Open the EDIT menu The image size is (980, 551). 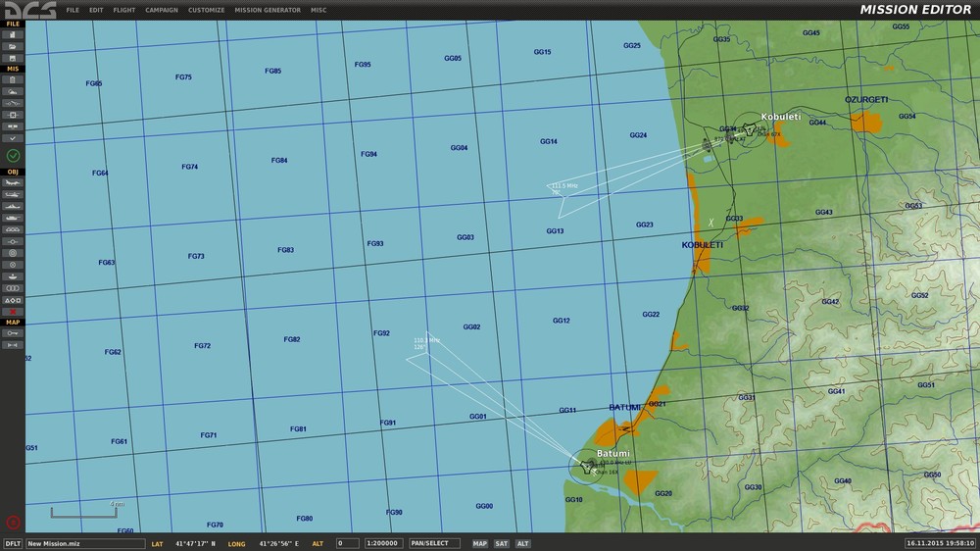pyautogui.click(x=96, y=10)
